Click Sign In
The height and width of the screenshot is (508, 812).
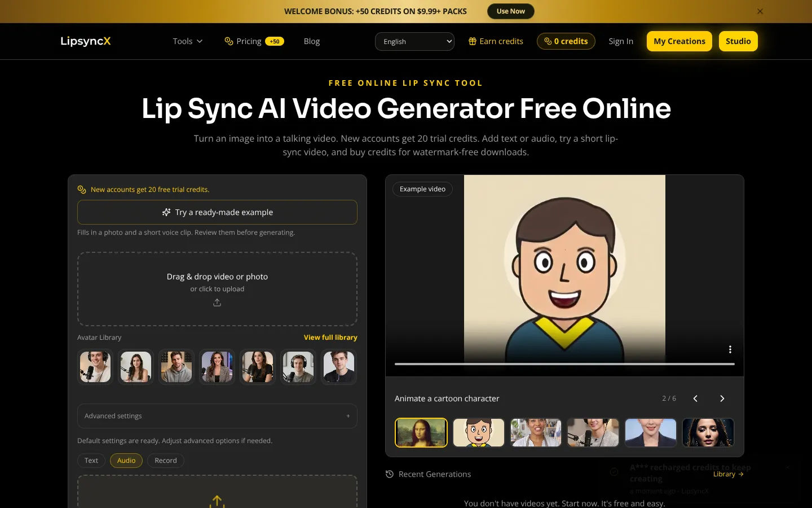click(x=621, y=41)
